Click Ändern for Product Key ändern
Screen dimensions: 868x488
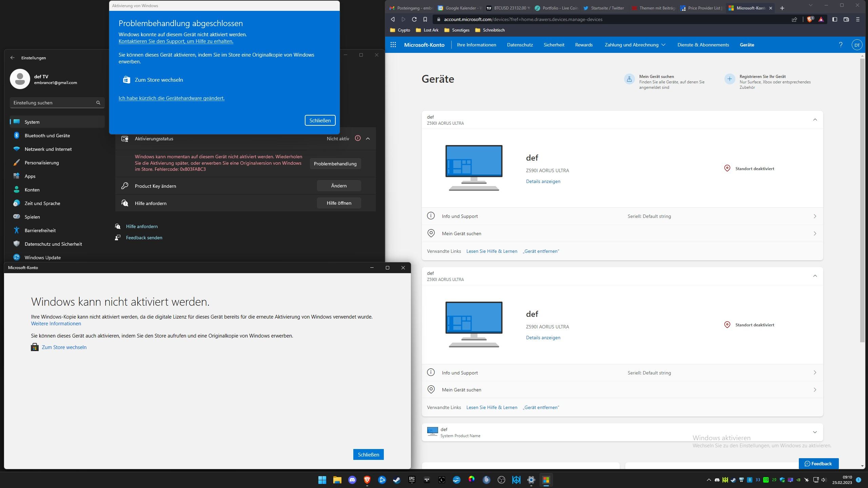pyautogui.click(x=339, y=186)
